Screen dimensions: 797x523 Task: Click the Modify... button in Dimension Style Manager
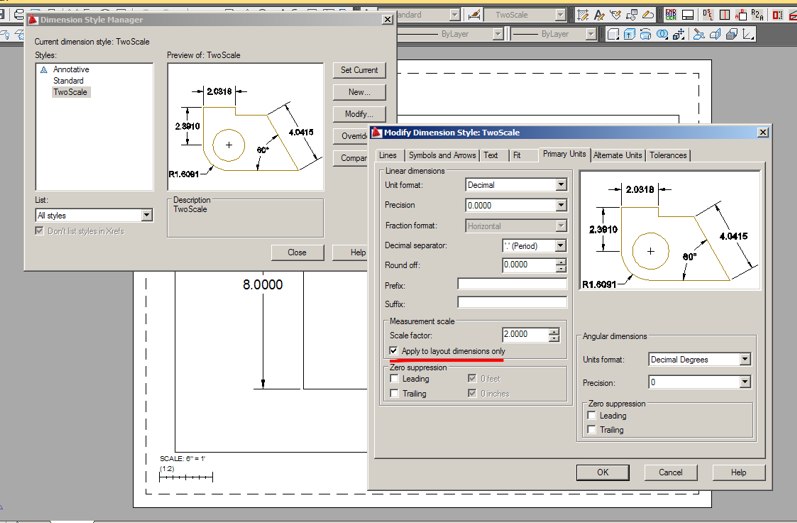(359, 114)
